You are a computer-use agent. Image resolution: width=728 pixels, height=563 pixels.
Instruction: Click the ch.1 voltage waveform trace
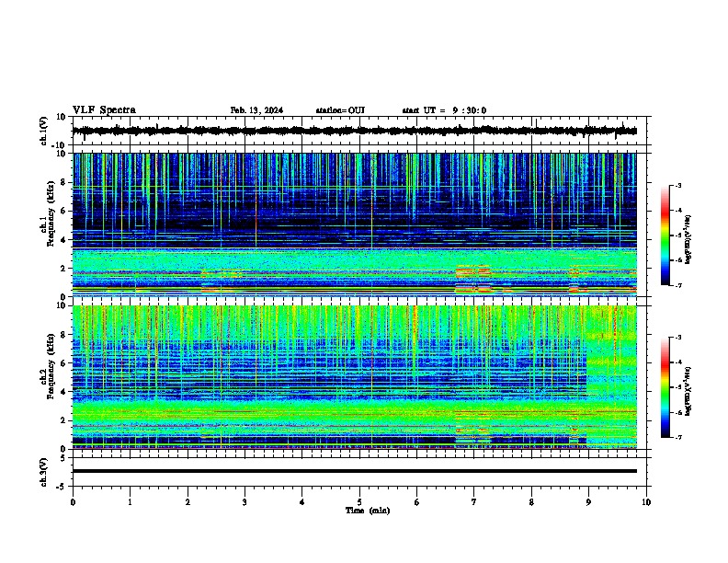(x=354, y=131)
